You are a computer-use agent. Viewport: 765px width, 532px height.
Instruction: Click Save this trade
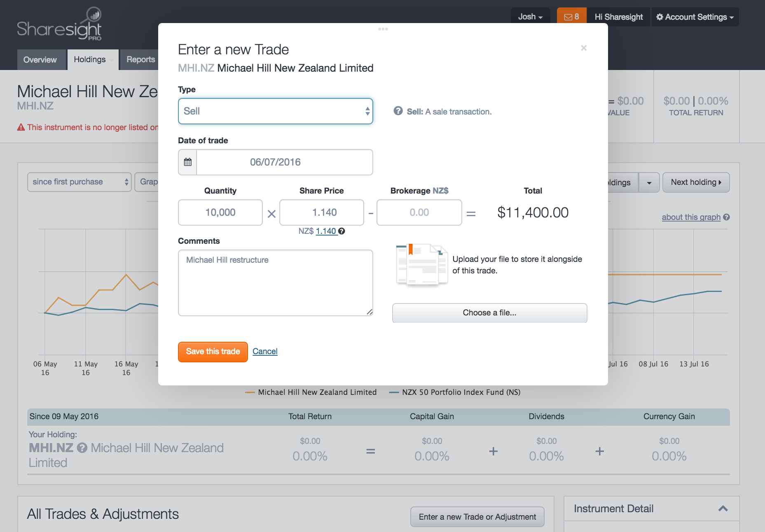click(213, 352)
